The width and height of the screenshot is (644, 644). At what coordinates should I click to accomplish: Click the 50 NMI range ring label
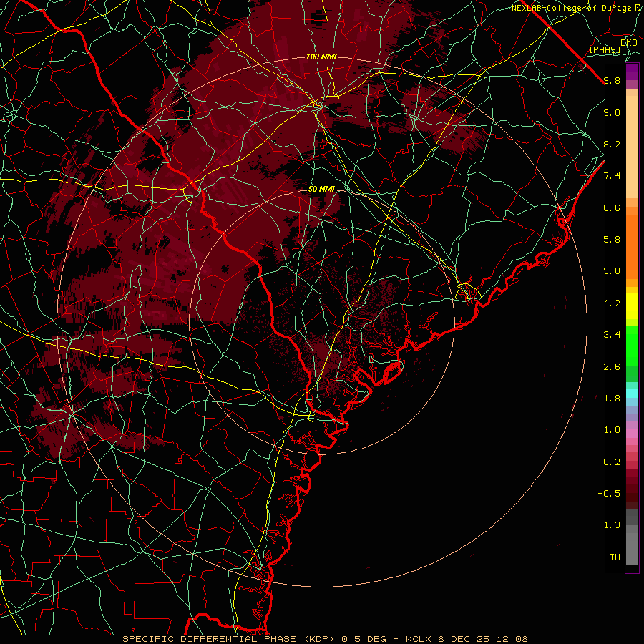(321, 190)
